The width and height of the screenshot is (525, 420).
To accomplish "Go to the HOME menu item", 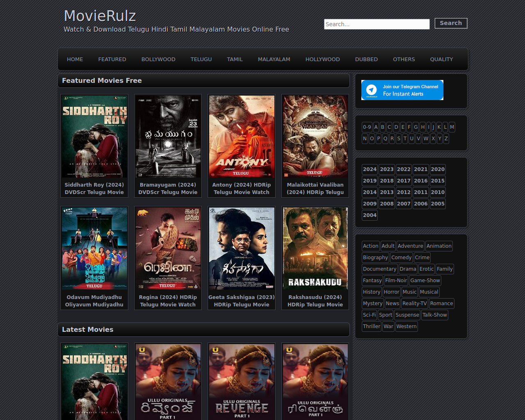I will 75,59.
